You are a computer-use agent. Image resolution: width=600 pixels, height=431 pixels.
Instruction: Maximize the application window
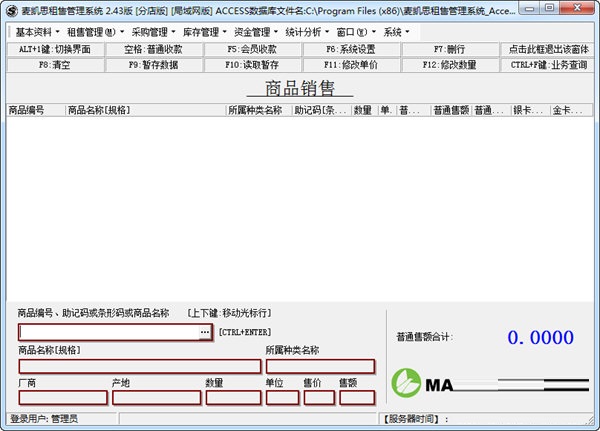coord(549,8)
